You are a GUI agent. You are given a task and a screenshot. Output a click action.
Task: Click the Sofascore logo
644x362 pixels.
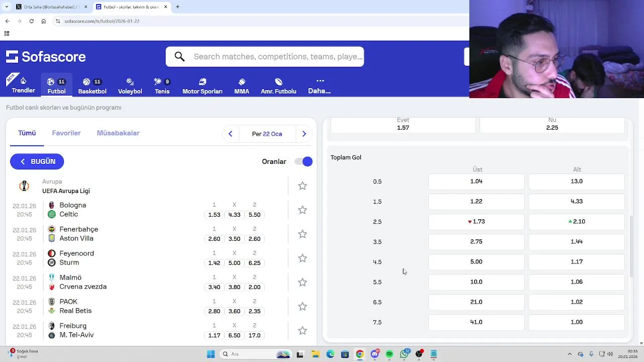(46, 57)
